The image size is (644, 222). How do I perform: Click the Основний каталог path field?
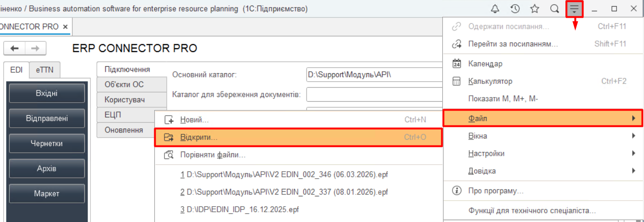(374, 75)
